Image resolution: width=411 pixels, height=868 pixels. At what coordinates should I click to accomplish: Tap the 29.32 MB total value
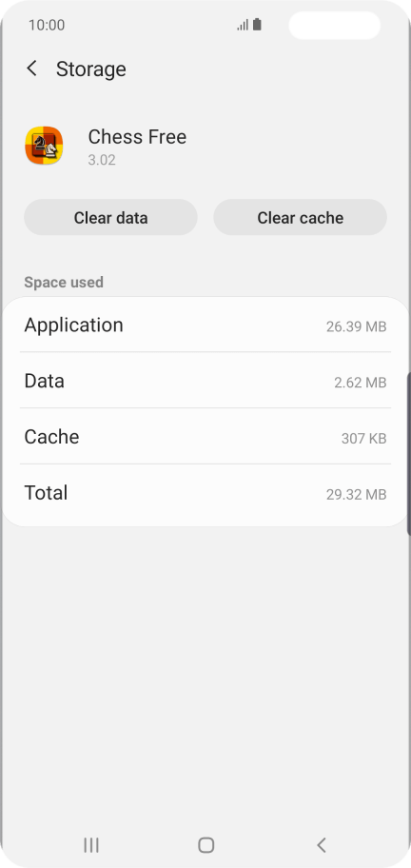click(x=356, y=494)
